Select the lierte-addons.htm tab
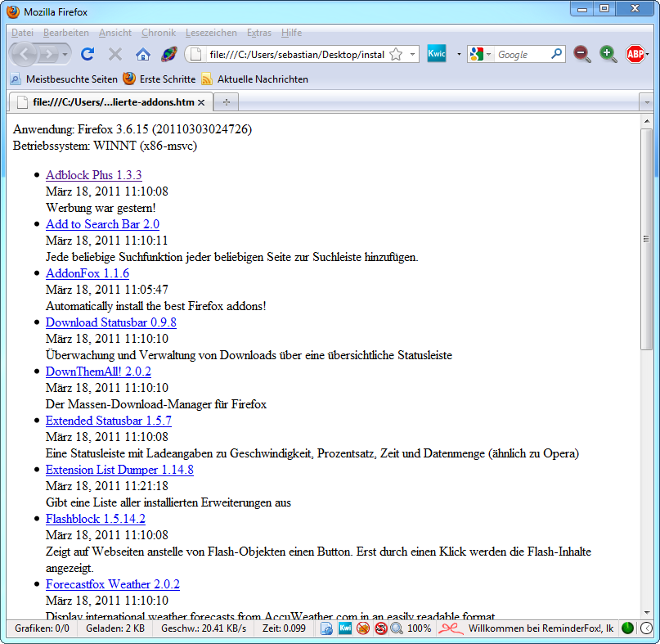The height and width of the screenshot is (644, 660). (111, 102)
